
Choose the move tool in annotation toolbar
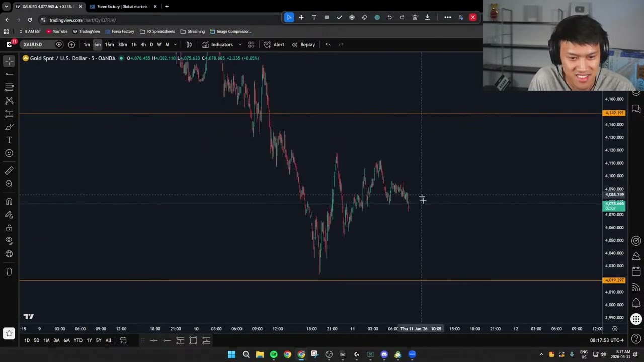click(x=301, y=17)
